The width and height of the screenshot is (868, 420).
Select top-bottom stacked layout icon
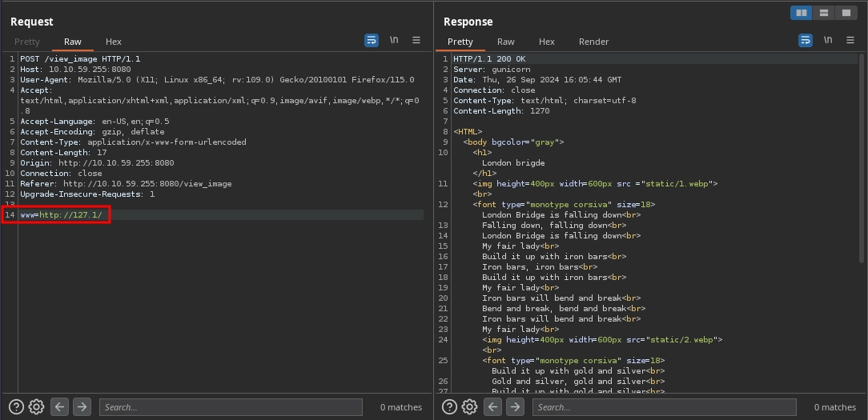click(x=823, y=13)
